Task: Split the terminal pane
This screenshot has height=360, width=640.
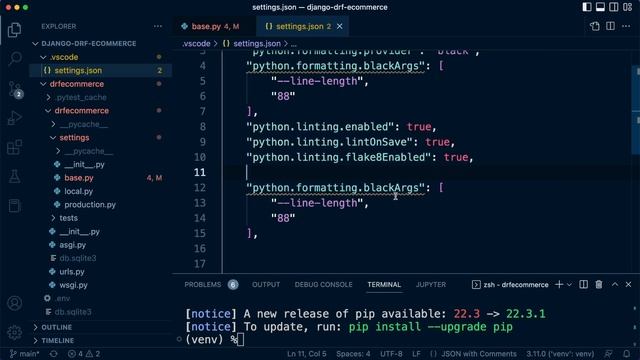Action: coord(584,284)
